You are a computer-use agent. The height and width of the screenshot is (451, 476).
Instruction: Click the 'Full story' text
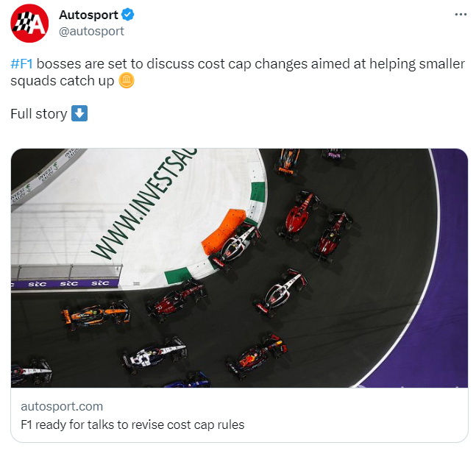[x=39, y=114]
